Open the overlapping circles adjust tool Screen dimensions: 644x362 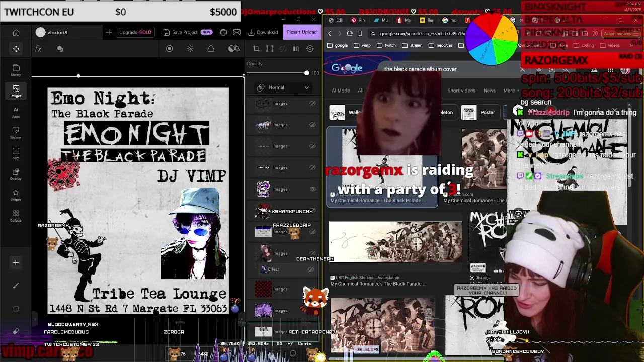point(60,49)
